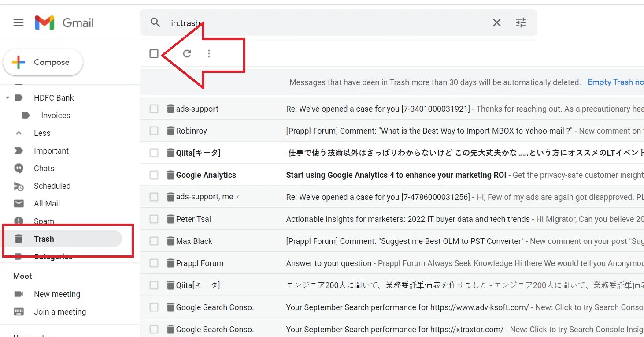Click trash icon beside first ads-support email
This screenshot has width=644, height=337.
coord(170,109)
